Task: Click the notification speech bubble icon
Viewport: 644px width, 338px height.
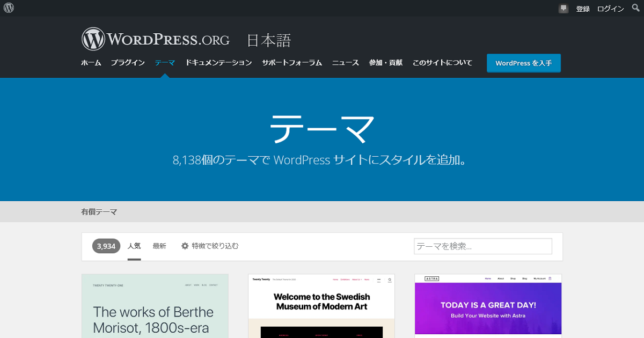Action: pos(563,9)
